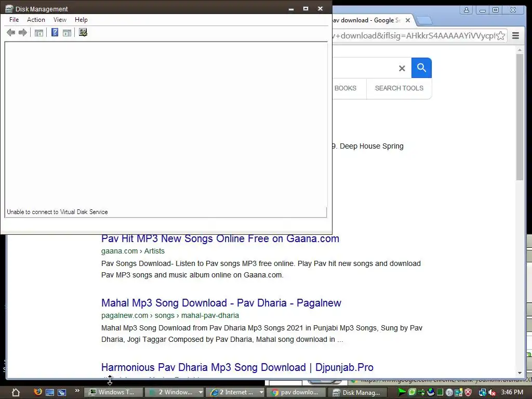This screenshot has width=532, height=399.
Task: Open 'Mahal Mp3 Song Download - Pav Dharia' link
Action: pyautogui.click(x=221, y=303)
